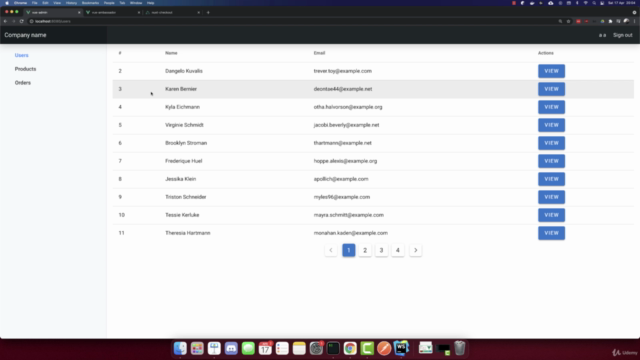Click Sign out
640x360 pixels.
(622, 35)
